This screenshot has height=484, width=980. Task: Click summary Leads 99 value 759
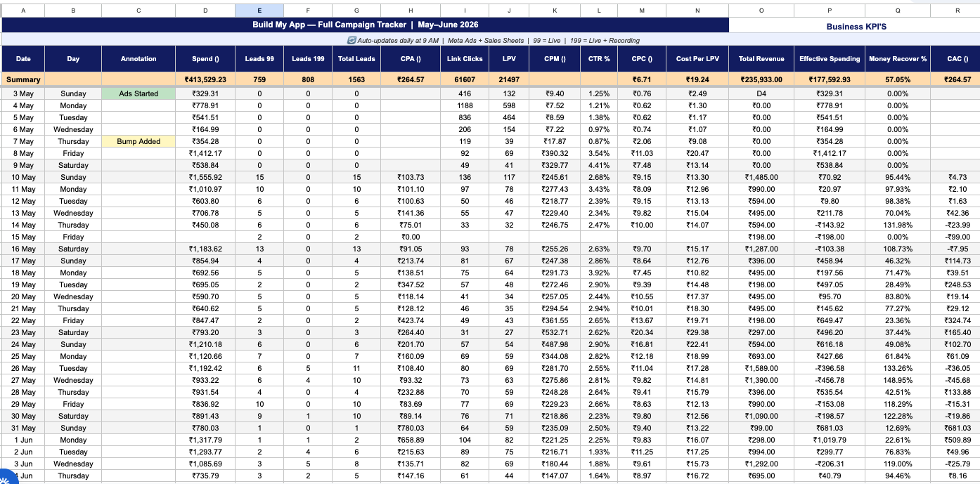tap(259, 79)
